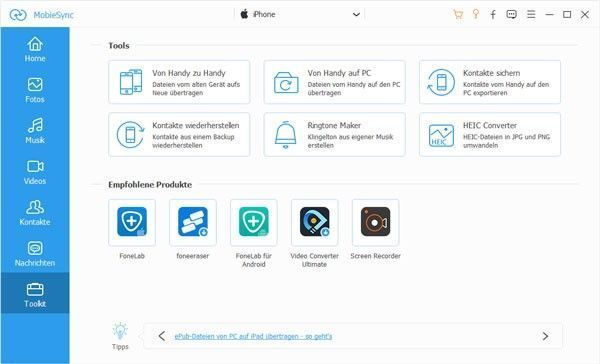Open Kontakte wiederherstellen tool
This screenshot has height=364, width=600.
179,134
